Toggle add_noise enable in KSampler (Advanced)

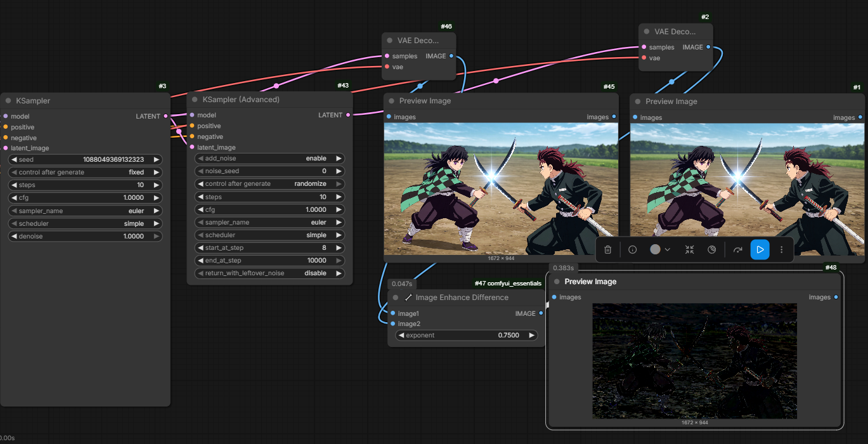point(269,159)
